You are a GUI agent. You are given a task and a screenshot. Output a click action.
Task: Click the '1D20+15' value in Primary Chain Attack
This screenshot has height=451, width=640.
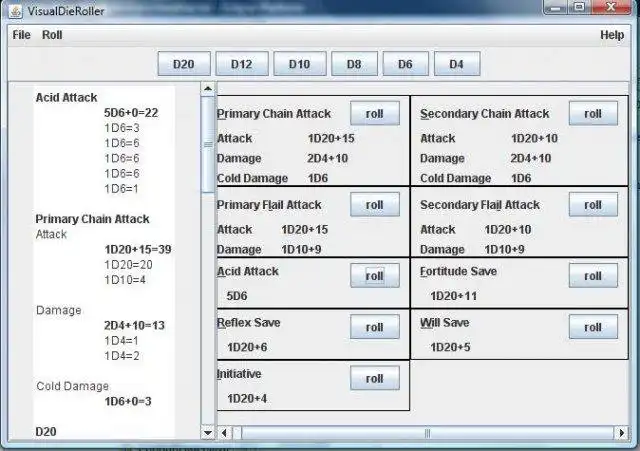pos(331,138)
